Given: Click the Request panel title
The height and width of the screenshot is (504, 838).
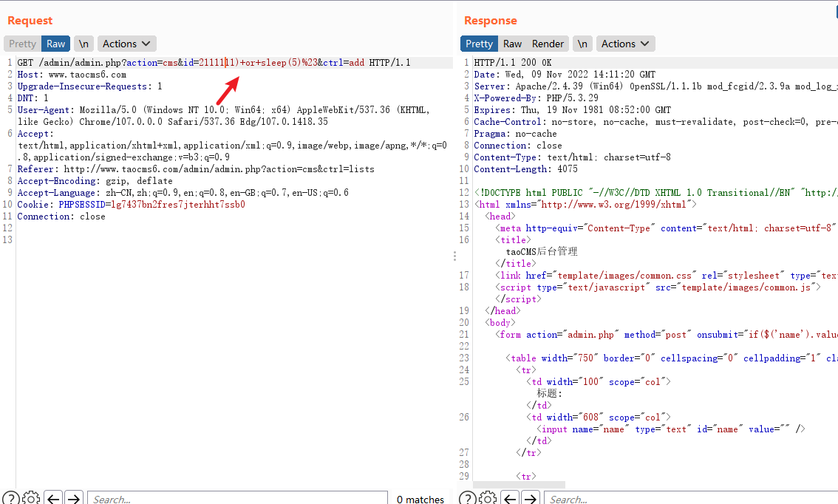Looking at the screenshot, I should coord(30,21).
